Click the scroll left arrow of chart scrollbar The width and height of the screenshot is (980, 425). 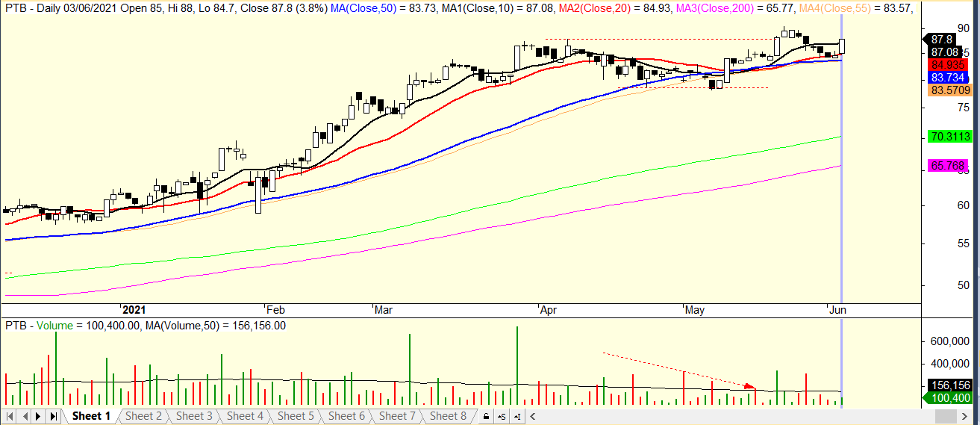click(x=532, y=416)
